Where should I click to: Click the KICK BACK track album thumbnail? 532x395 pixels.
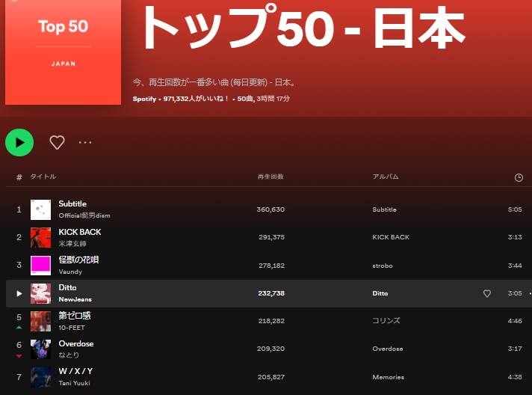pos(40,237)
